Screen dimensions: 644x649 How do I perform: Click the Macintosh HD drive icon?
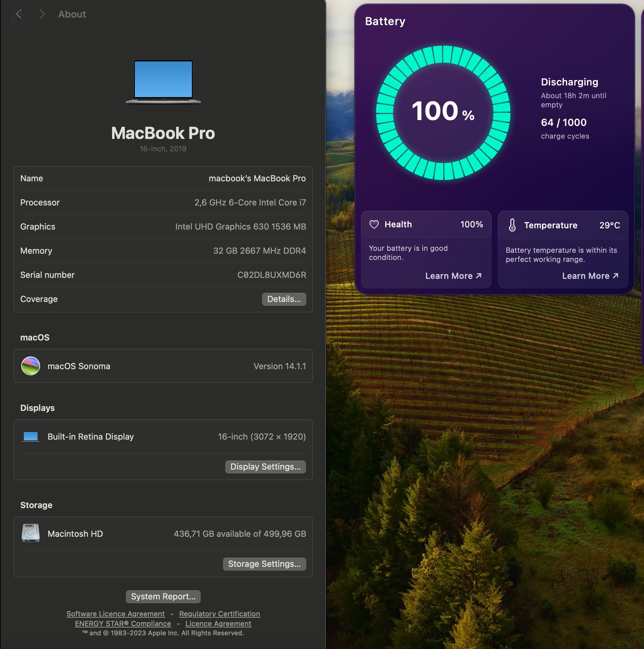click(31, 533)
